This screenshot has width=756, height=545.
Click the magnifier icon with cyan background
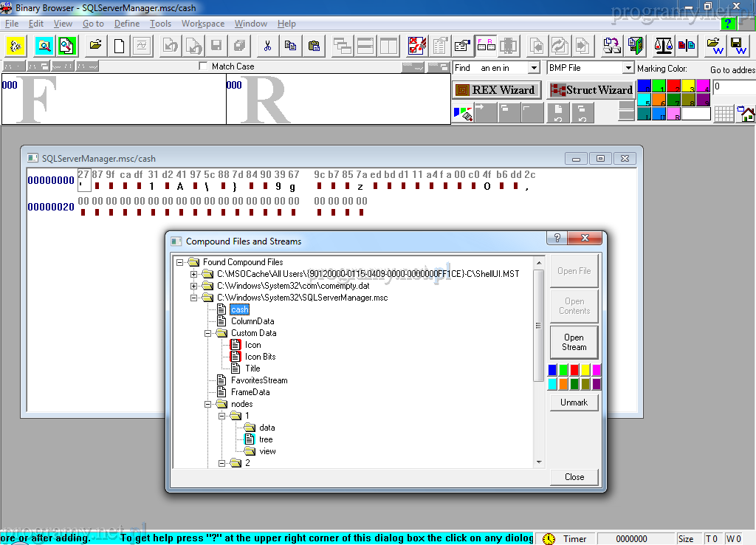[44, 46]
